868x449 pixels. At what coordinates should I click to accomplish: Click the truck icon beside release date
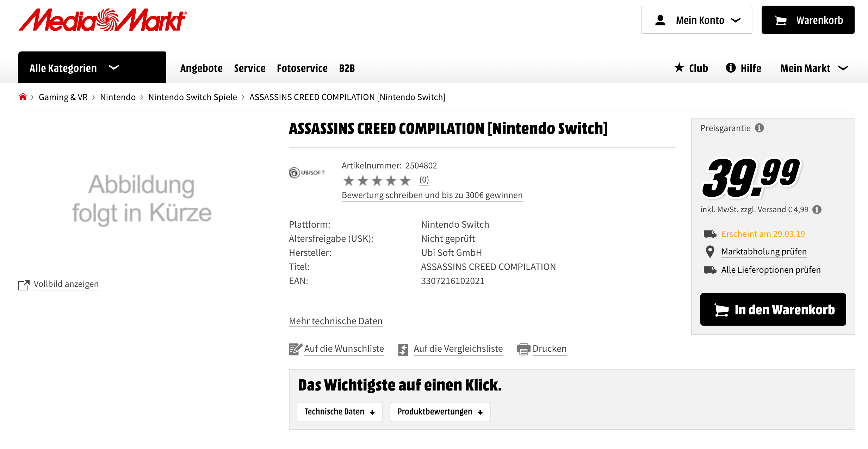point(710,234)
